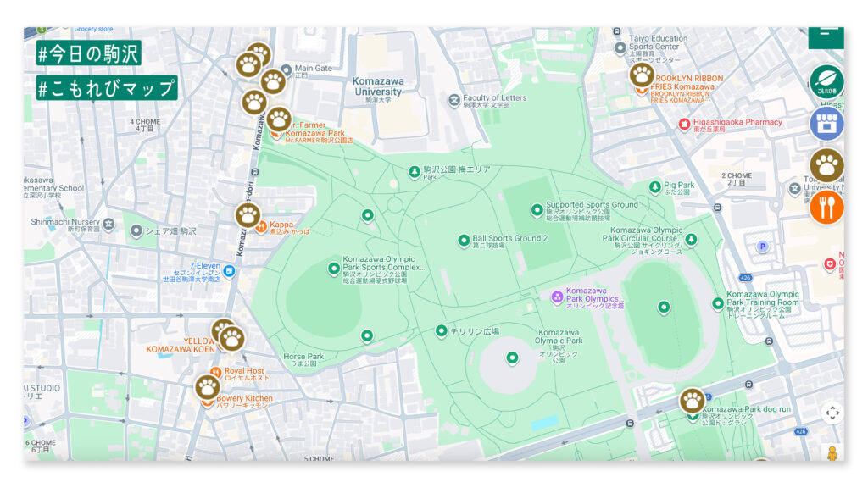The height and width of the screenshot is (488, 868).
Task: Open the green hamburger menu button
Action: pyautogui.click(x=825, y=37)
